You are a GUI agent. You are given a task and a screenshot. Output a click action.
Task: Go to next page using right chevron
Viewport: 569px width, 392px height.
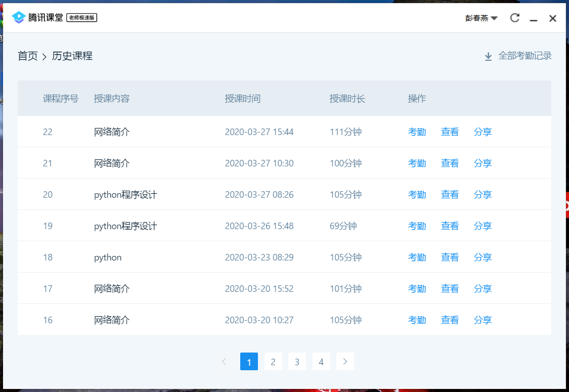345,362
